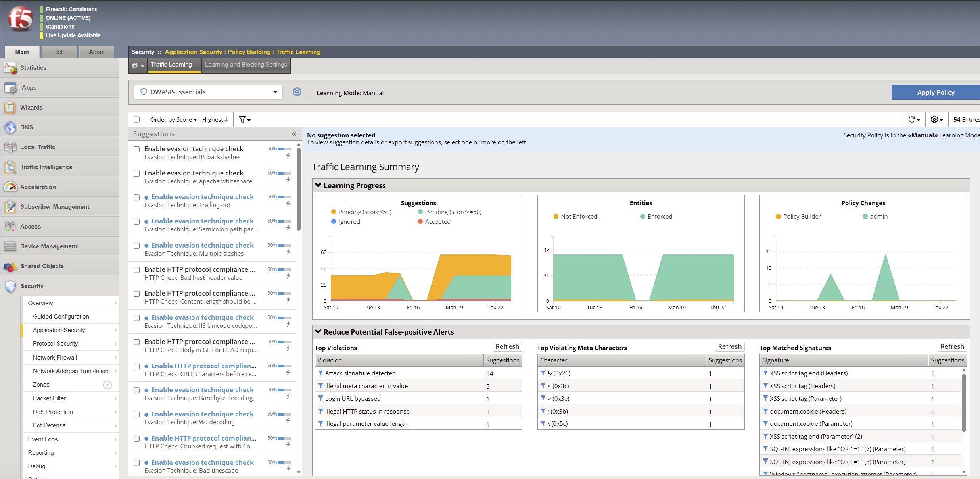Toggle Highest sort direction
Screen dimensions: 980x479
point(215,119)
